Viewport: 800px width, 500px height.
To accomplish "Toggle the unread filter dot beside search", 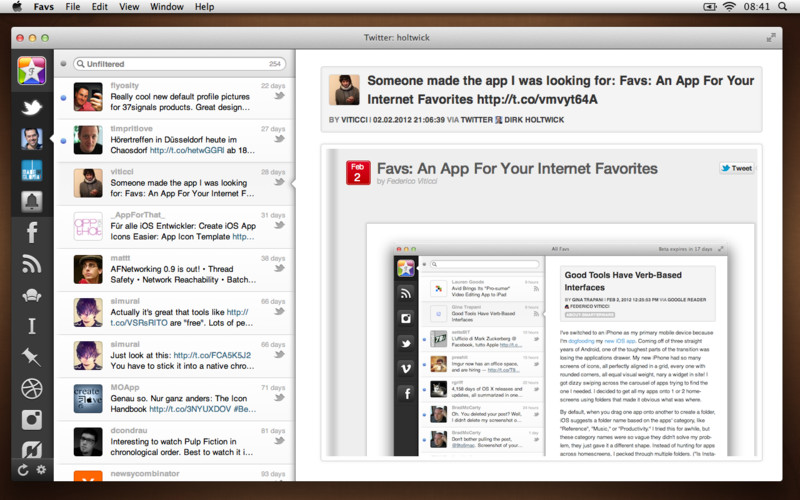I will (63, 64).
